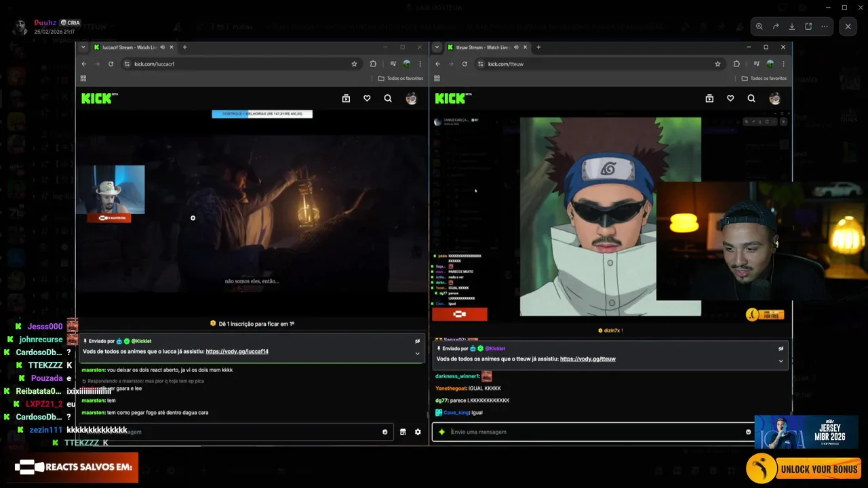Open the viewer's more options menu
This screenshot has height=488, width=868.
coord(825,26)
